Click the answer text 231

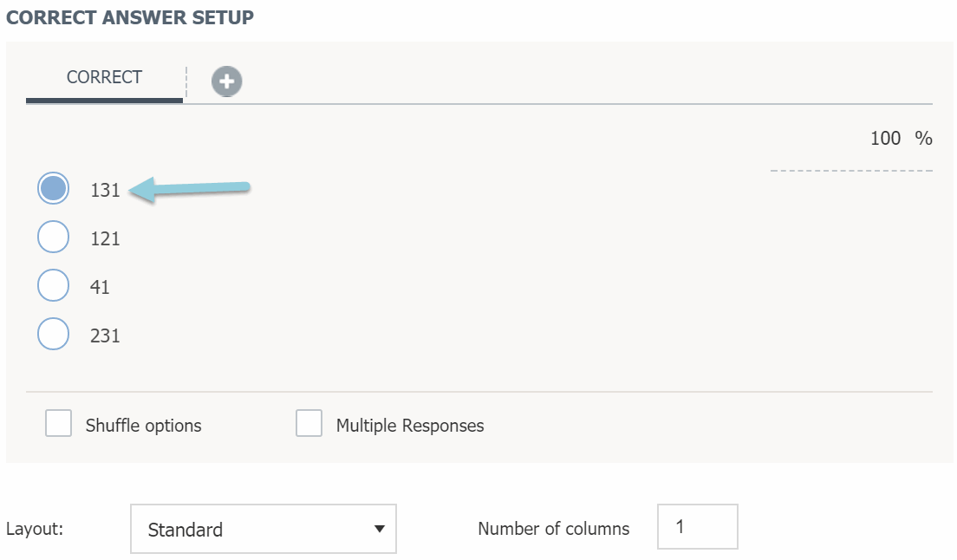click(105, 335)
